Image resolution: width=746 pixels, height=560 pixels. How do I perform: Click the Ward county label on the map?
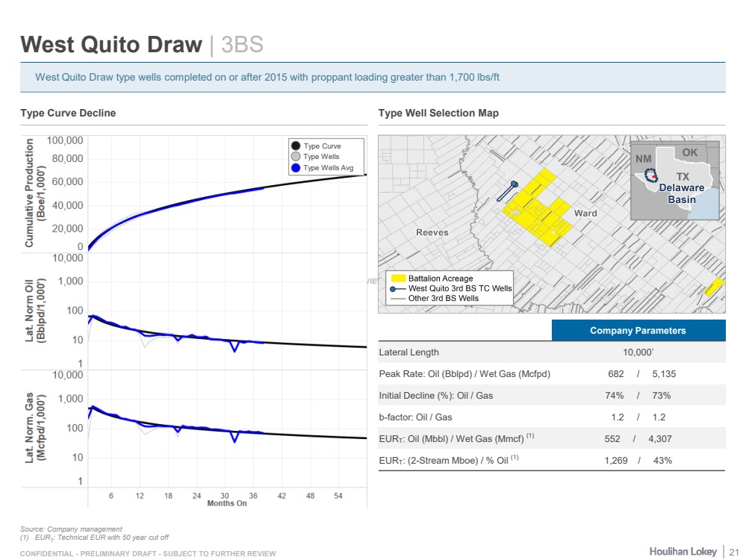pyautogui.click(x=585, y=214)
